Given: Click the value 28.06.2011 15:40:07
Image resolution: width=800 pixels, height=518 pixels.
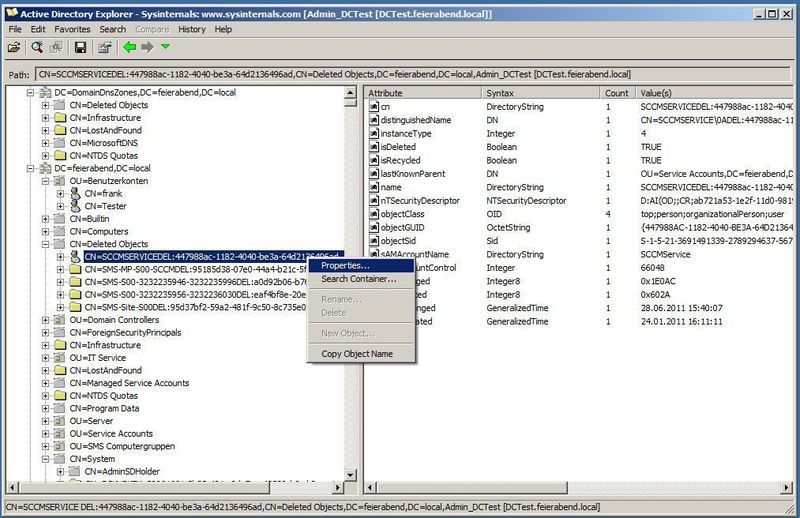Looking at the screenshot, I should pos(682,308).
